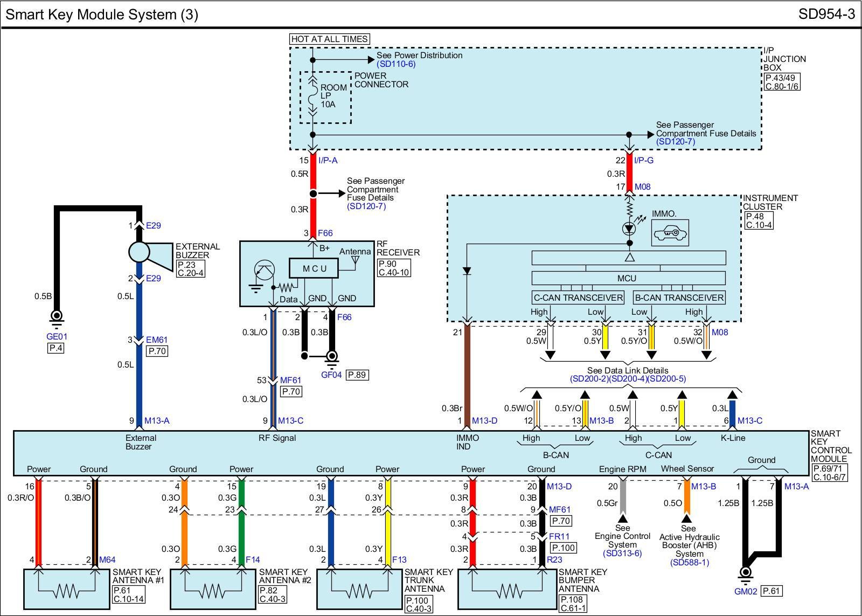862x616 pixels.
Task: Click the GM02 ground symbol
Action: [x=746, y=573]
